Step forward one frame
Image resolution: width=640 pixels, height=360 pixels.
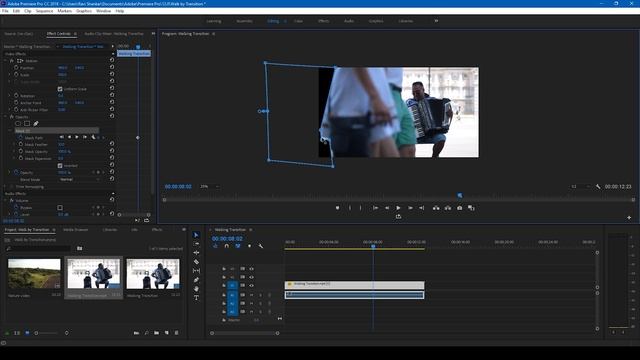[x=410, y=208]
